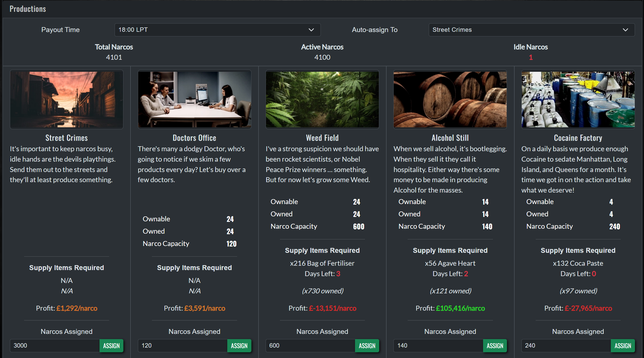This screenshot has width=644, height=358.
Task: Click the Street Crimes alley image
Action: (x=67, y=99)
